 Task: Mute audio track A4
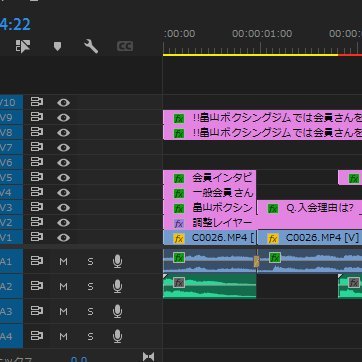(63, 337)
